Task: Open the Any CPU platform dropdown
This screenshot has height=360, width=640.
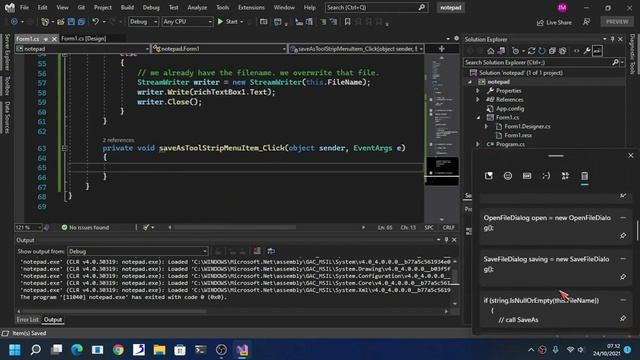Action: (x=187, y=22)
